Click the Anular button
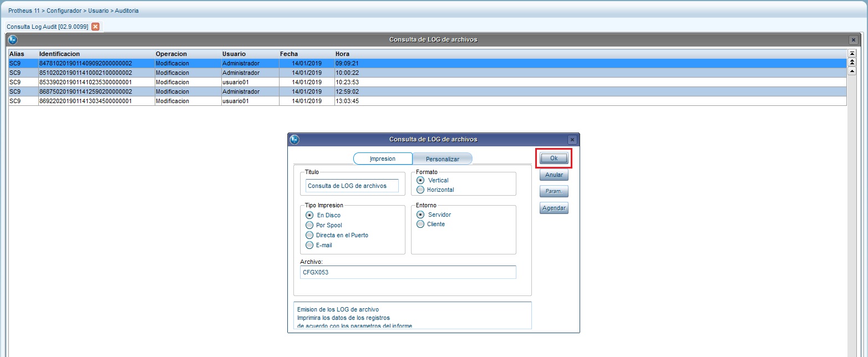This screenshot has height=357, width=868. pos(554,175)
